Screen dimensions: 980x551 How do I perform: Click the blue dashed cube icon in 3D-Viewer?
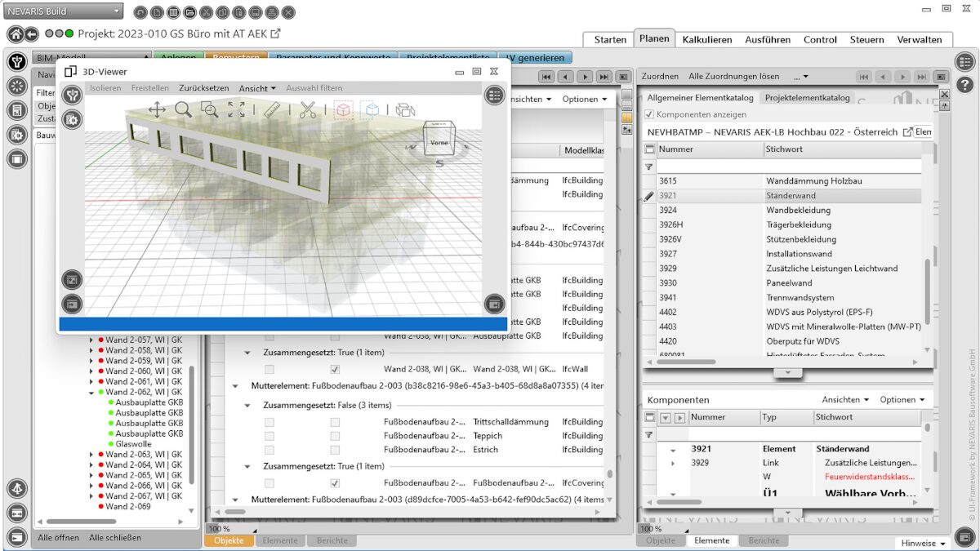(x=370, y=109)
